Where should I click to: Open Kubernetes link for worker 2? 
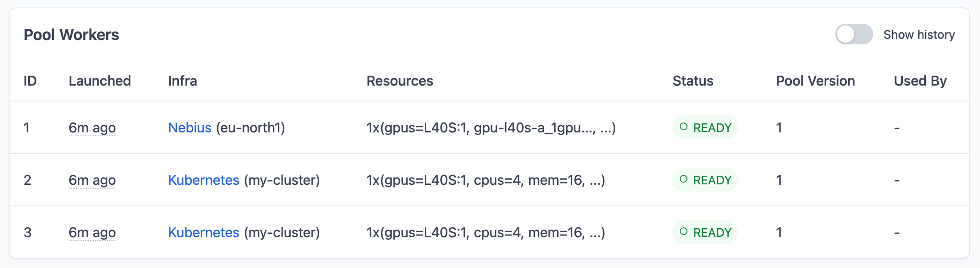coord(204,180)
